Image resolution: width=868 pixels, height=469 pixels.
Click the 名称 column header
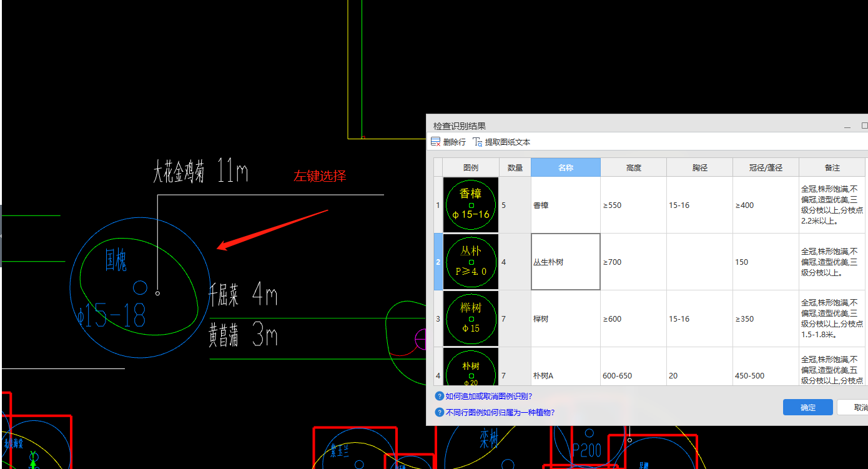566,167
